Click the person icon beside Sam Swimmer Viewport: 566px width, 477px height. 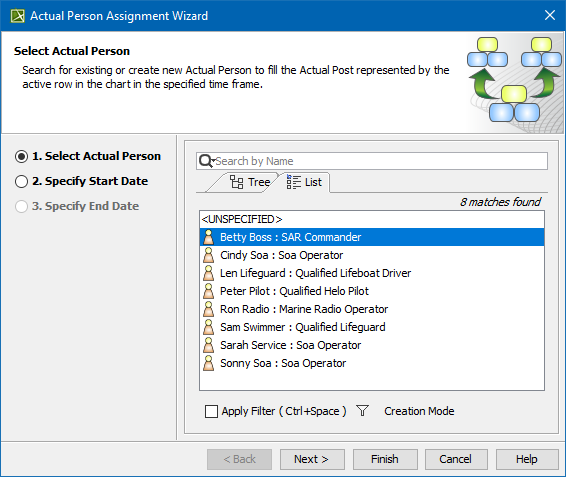click(208, 327)
